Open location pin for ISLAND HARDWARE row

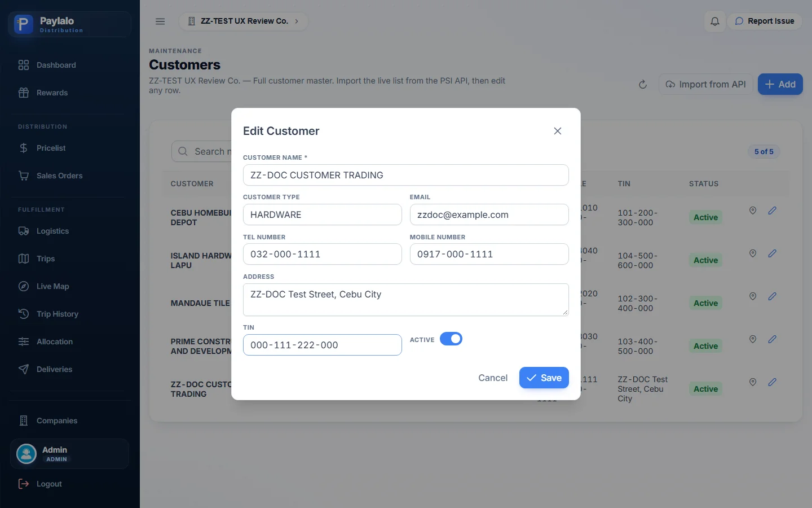pyautogui.click(x=753, y=253)
